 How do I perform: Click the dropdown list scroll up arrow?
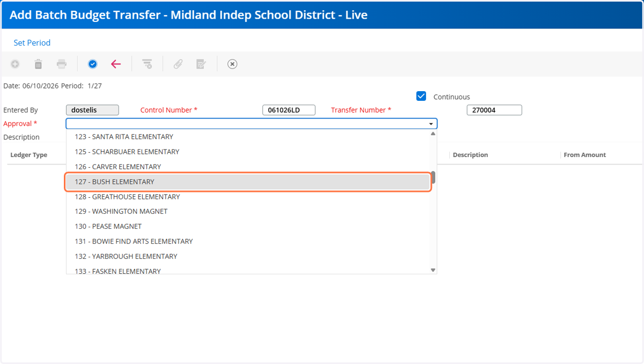433,133
